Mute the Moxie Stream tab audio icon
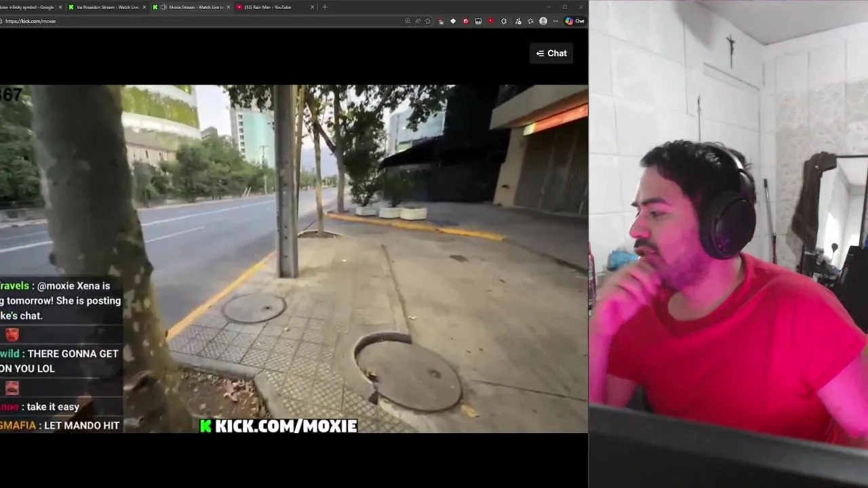This screenshot has height=488, width=868. coord(163,7)
